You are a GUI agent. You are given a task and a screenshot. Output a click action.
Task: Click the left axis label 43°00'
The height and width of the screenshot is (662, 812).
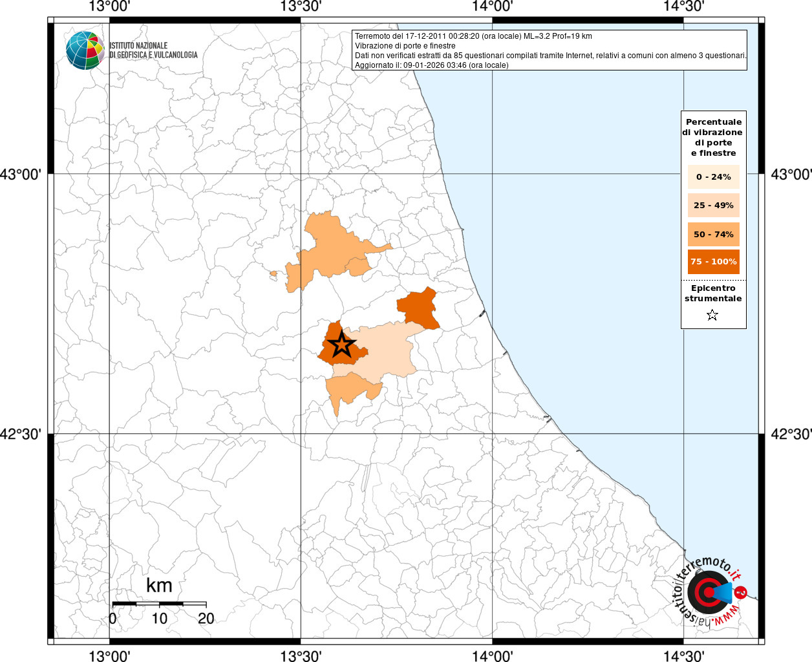click(21, 174)
